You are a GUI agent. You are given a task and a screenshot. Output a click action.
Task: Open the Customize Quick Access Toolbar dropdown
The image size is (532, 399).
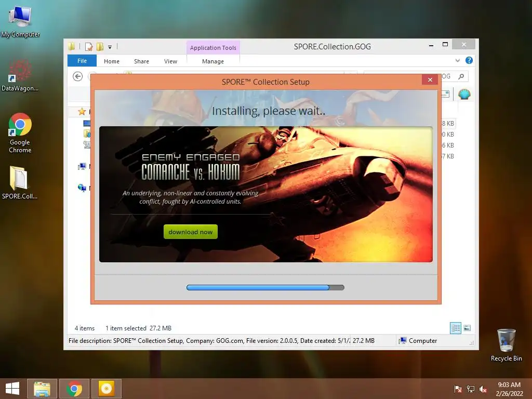tap(110, 47)
